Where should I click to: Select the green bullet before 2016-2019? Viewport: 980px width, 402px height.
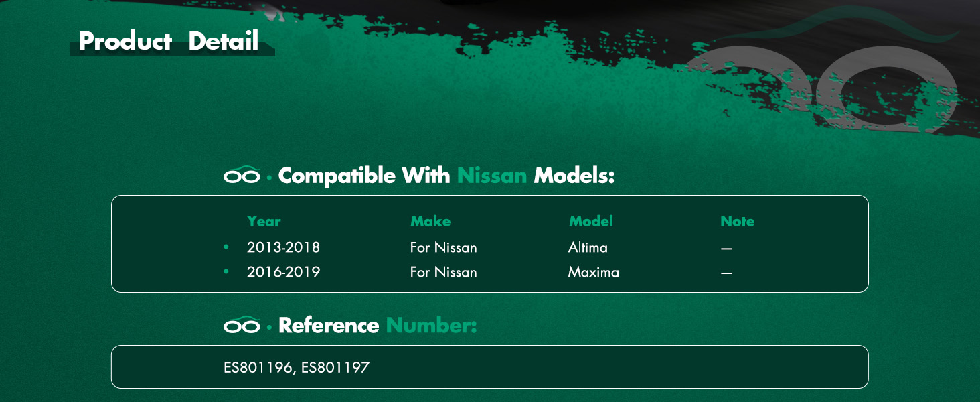[226, 272]
